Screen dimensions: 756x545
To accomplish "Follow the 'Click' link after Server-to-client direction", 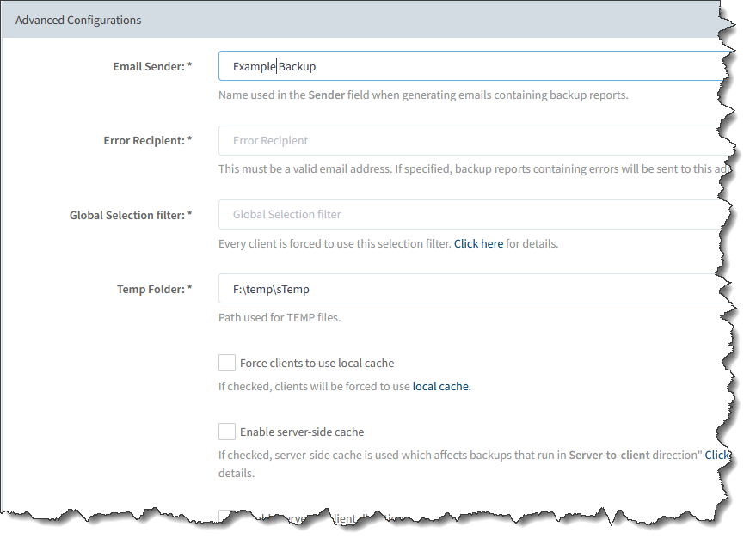I will coord(717,455).
